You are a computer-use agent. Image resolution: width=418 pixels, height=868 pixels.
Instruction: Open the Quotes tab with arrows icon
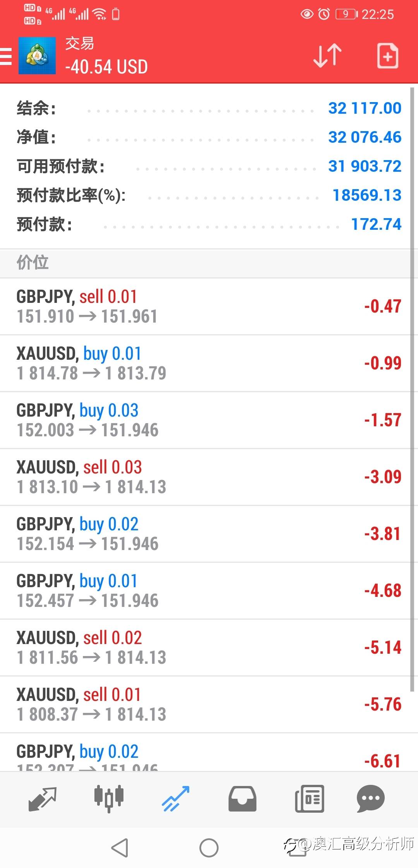[x=42, y=799]
